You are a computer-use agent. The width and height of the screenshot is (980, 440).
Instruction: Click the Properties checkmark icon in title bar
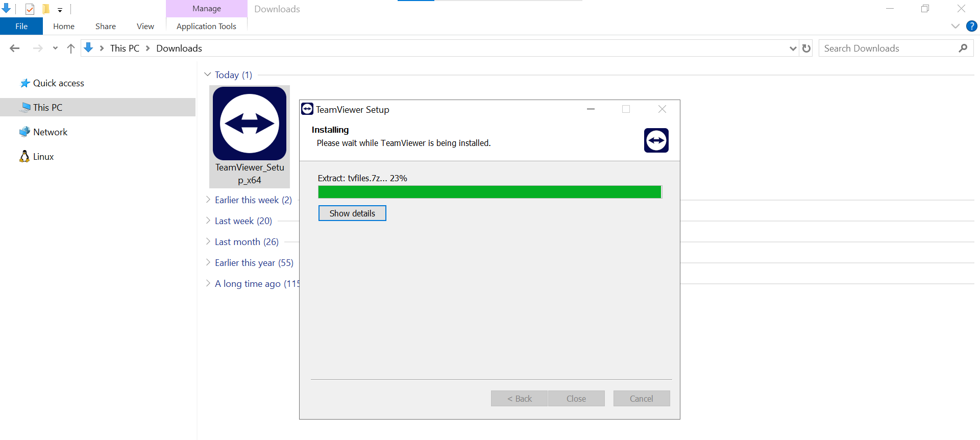coord(30,9)
